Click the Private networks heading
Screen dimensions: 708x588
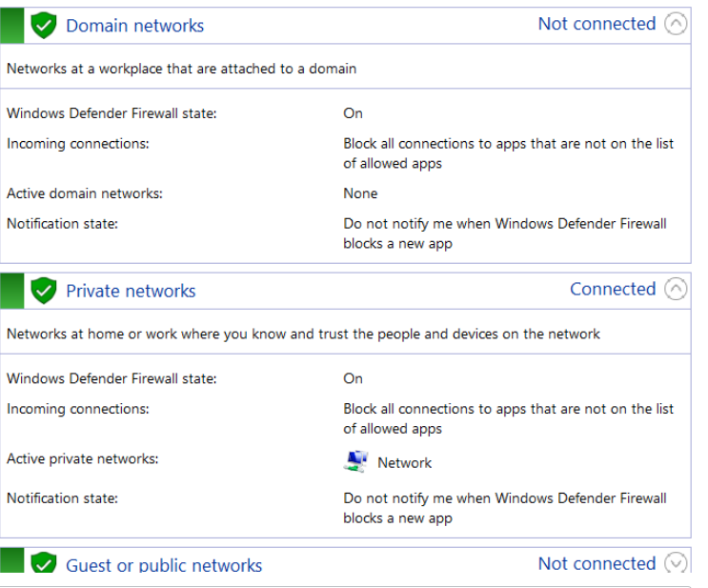tap(131, 291)
